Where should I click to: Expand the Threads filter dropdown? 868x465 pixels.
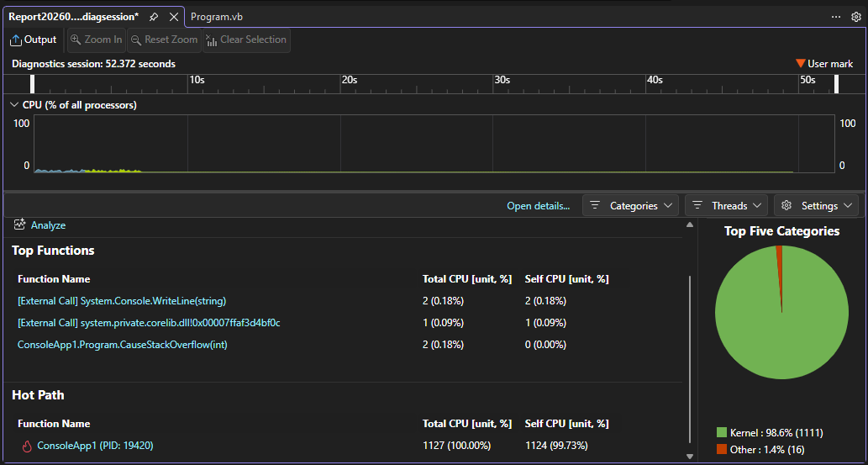[x=726, y=205]
